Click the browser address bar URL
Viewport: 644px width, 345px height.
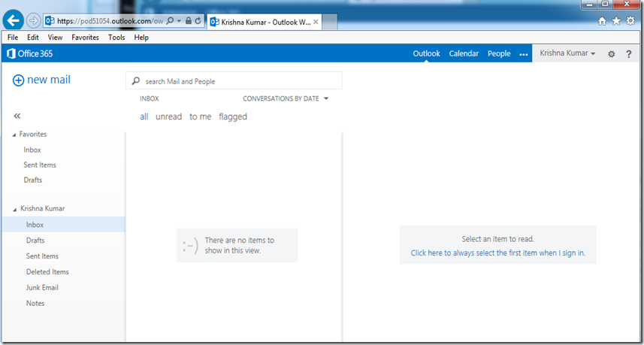110,20
